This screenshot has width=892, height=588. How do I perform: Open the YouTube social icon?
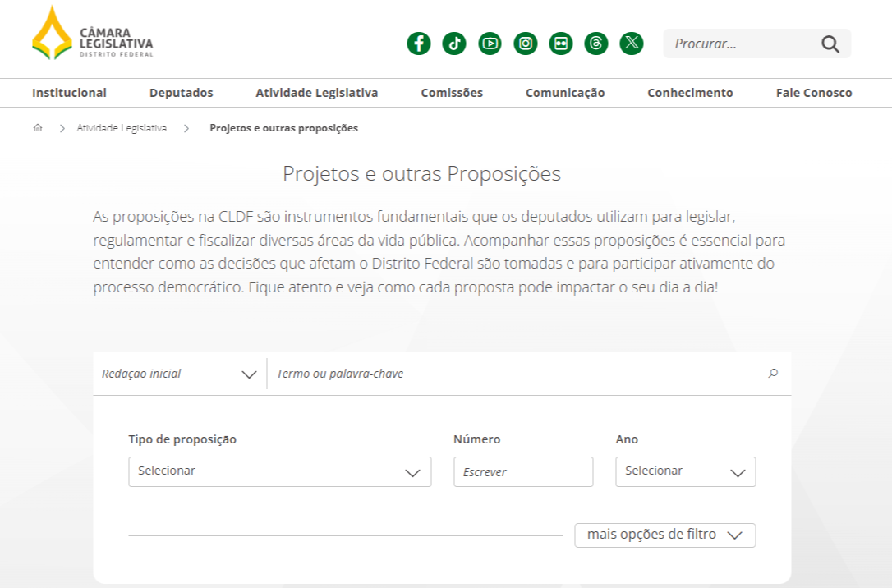pos(490,44)
